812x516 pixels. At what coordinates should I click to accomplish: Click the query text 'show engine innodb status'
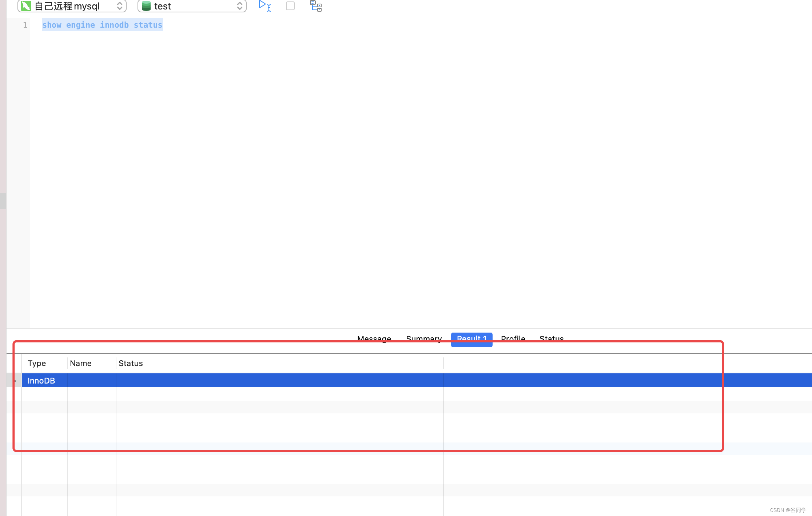pos(102,25)
